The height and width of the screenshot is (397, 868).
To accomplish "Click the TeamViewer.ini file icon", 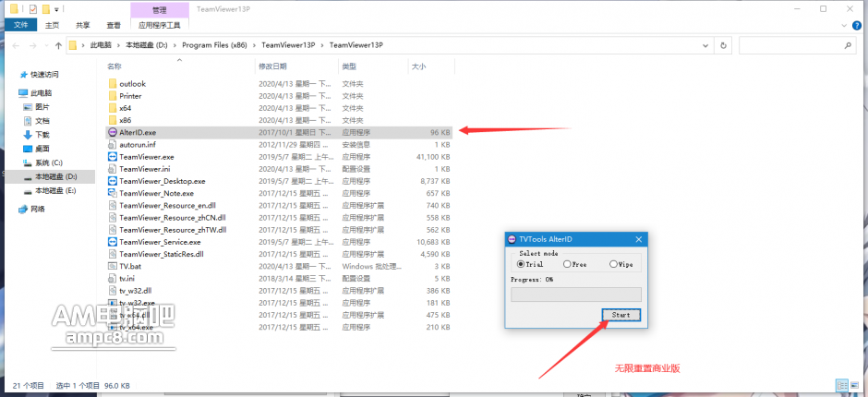I will pyautogui.click(x=113, y=169).
